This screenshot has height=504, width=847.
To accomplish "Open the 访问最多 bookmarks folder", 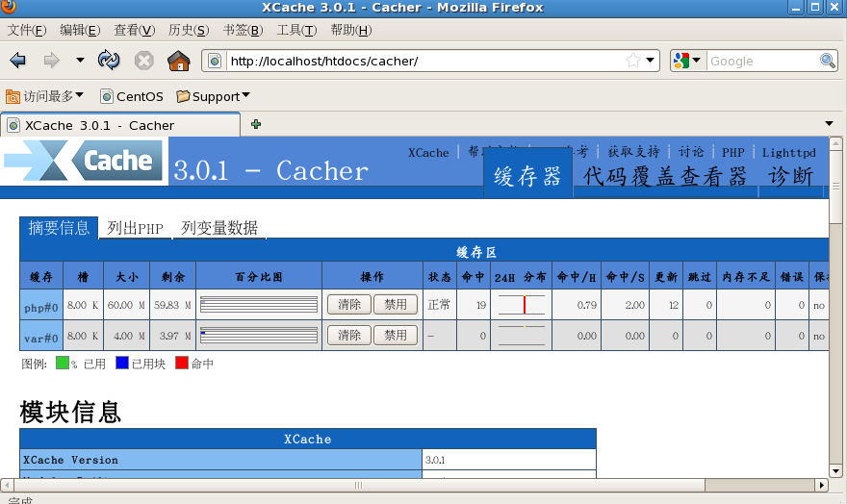I will coord(44,96).
